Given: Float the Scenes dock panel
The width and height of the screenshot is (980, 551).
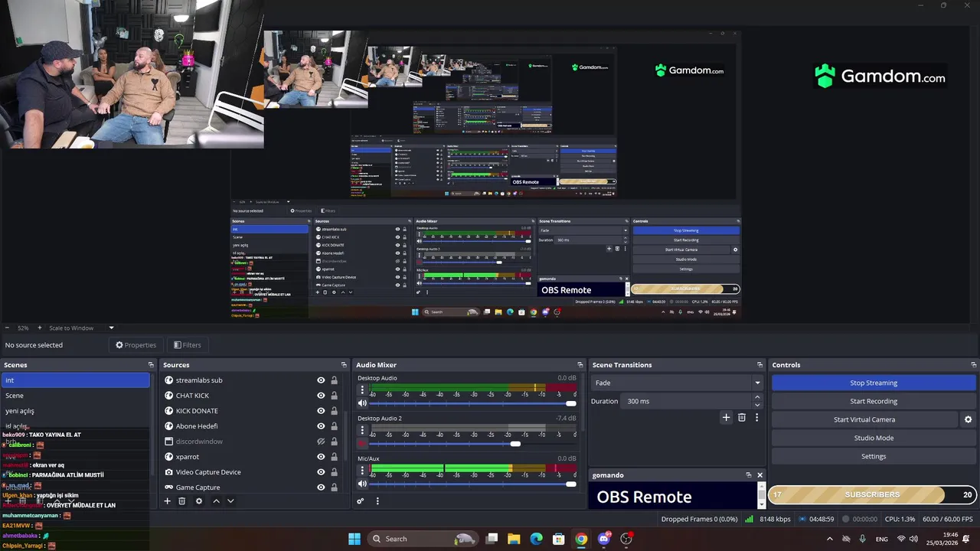Looking at the screenshot, I should 152,365.
